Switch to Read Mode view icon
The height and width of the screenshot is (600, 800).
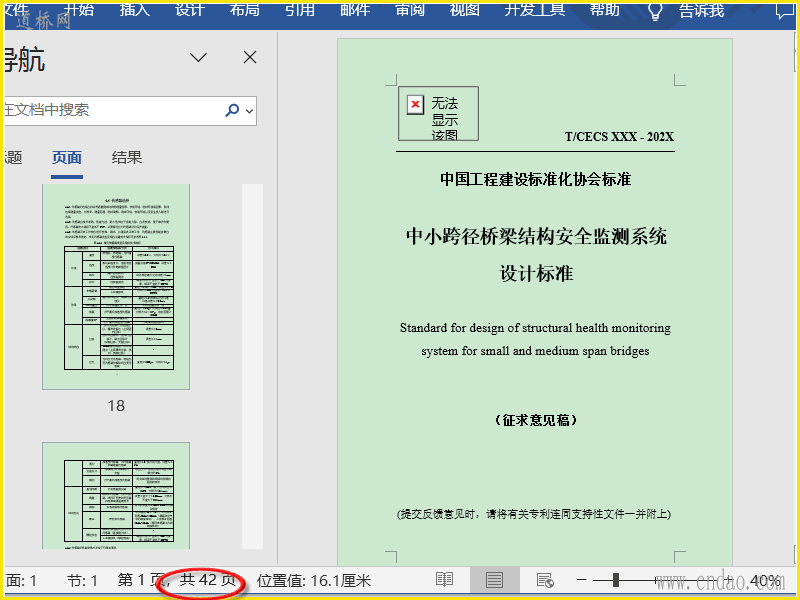coord(444,580)
